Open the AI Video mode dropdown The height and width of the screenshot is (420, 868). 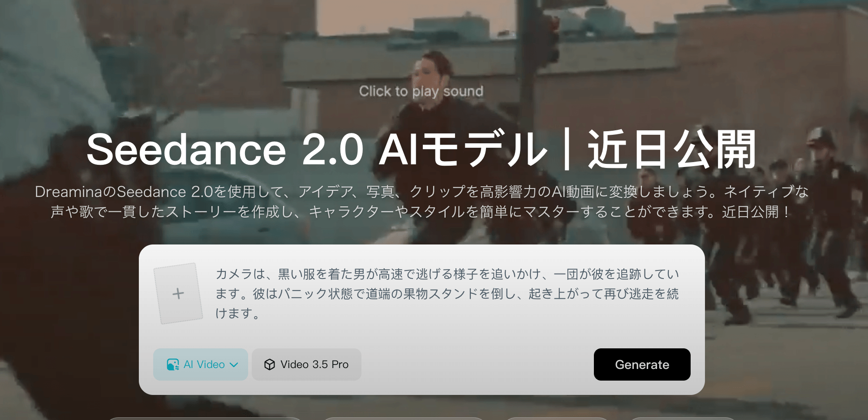coord(201,364)
